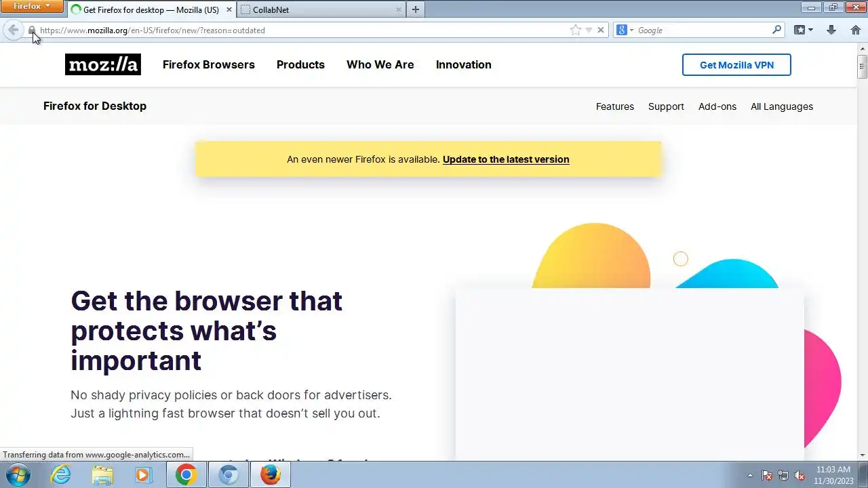
Task: Open the Downloads arrow button
Action: (831, 30)
